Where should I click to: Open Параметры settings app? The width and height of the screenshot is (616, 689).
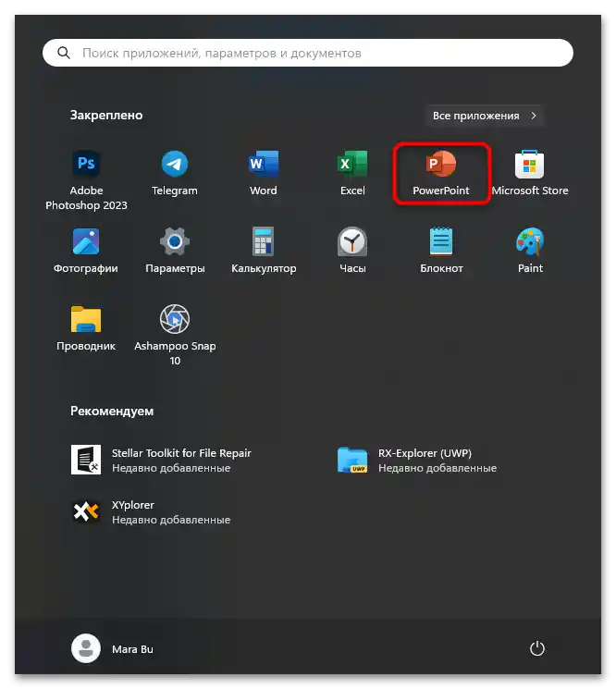coord(175,250)
